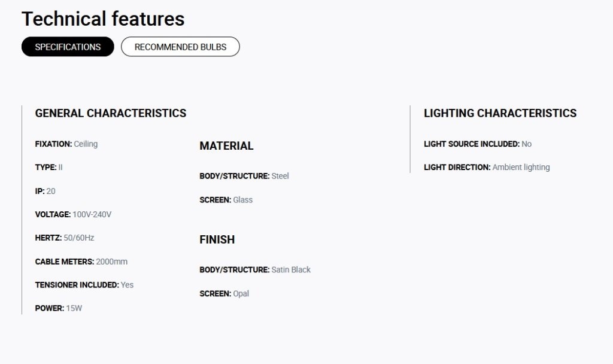Image resolution: width=613 pixels, height=364 pixels.
Task: Click the Hertz 50/60Hz entry
Action: point(65,238)
